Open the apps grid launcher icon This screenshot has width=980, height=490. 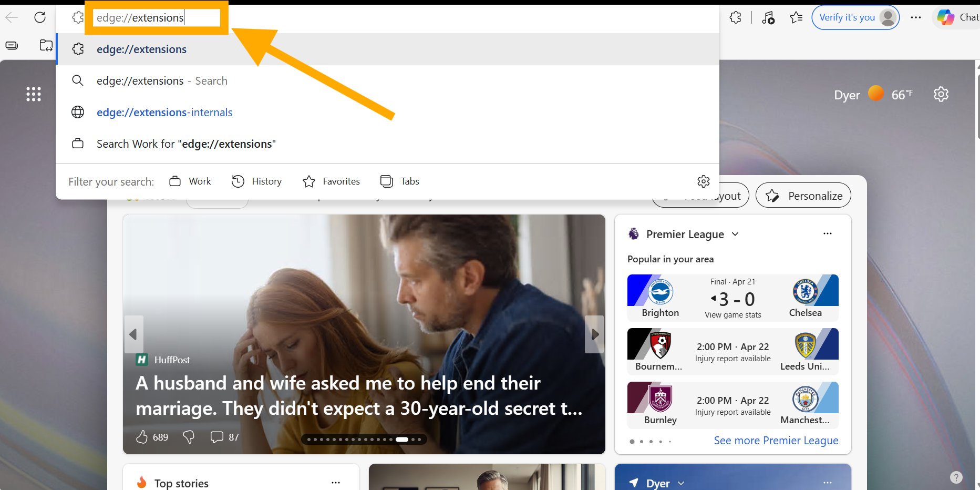click(34, 94)
